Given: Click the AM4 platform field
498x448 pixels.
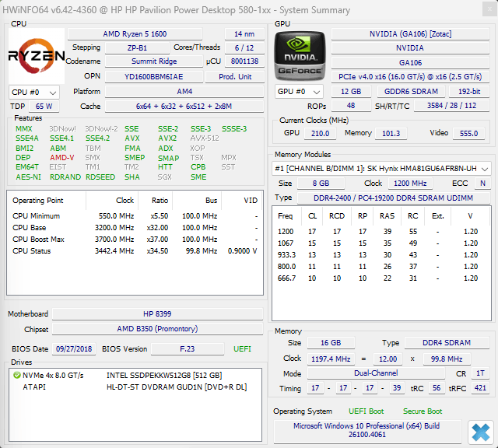Looking at the screenshot, I should (x=184, y=92).
